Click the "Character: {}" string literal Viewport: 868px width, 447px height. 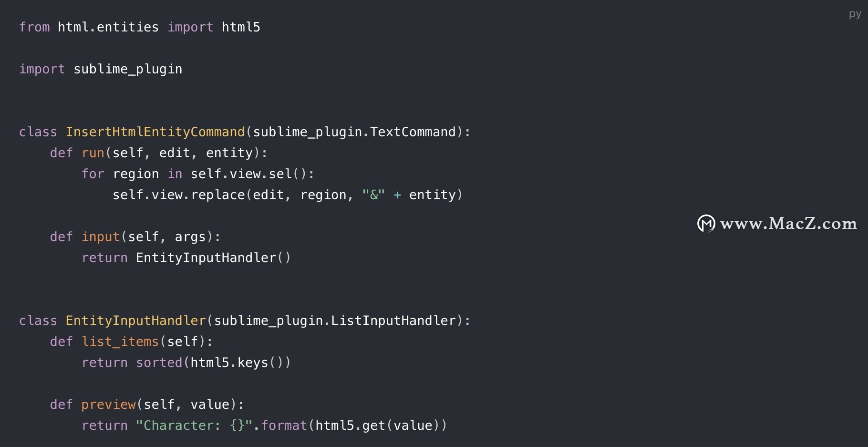(x=194, y=426)
